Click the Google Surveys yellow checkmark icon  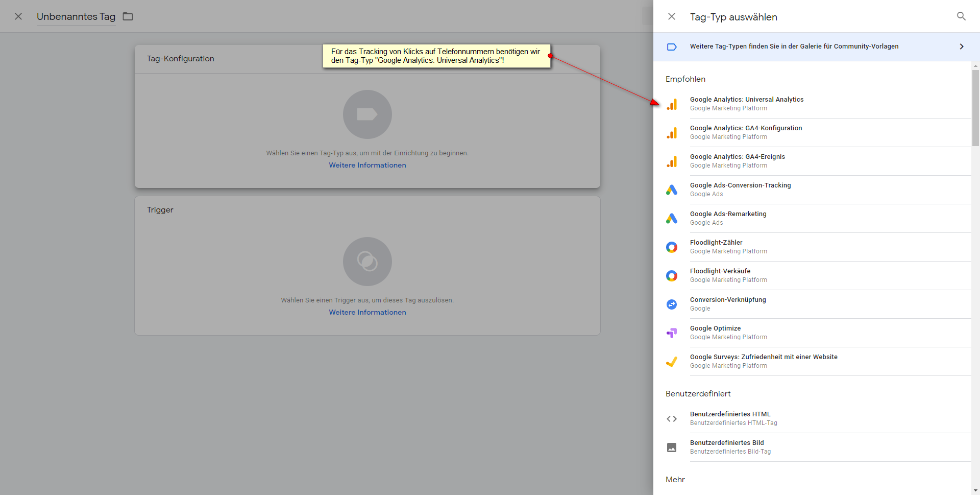click(672, 362)
